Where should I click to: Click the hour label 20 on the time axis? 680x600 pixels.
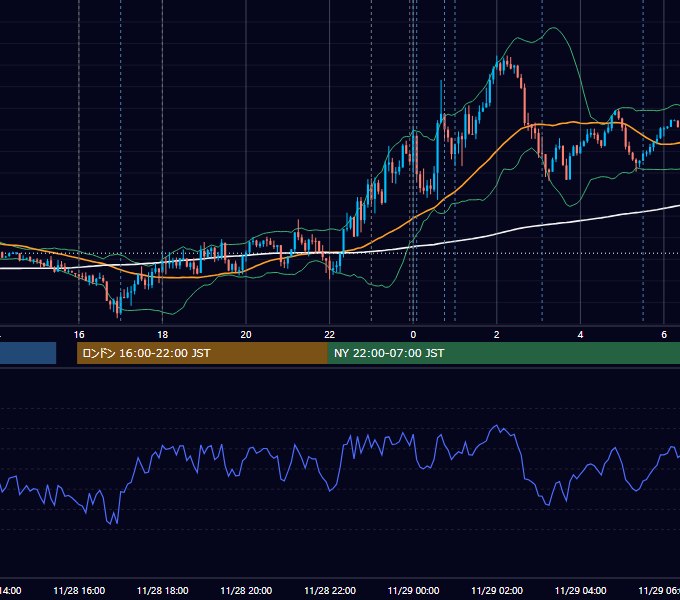pos(246,335)
